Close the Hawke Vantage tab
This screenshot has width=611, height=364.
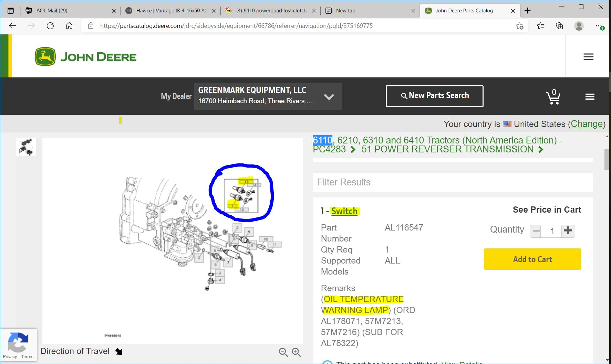(x=214, y=11)
